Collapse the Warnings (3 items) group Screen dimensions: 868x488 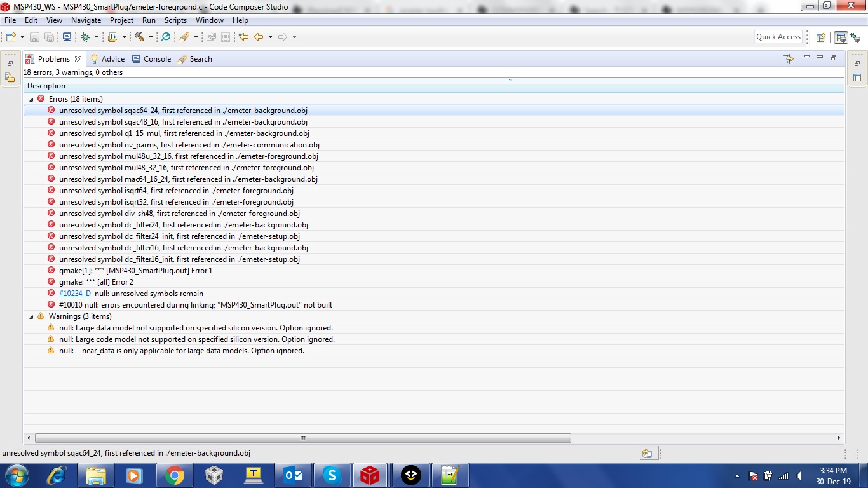(x=31, y=316)
